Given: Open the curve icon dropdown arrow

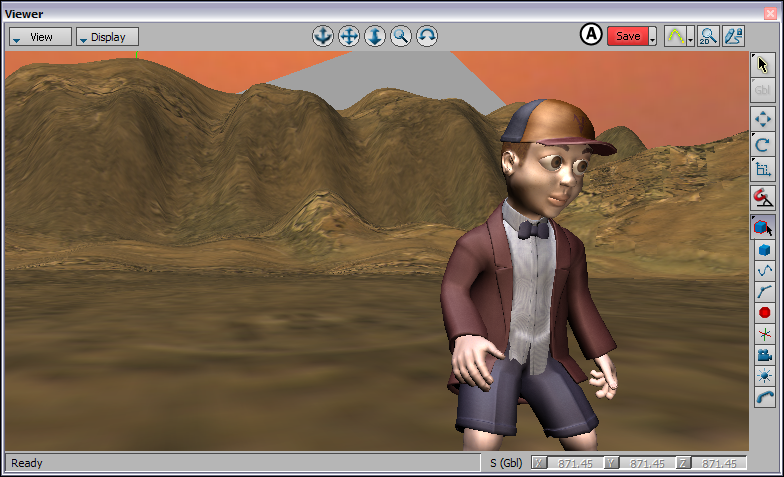Looking at the screenshot, I should pos(690,36).
